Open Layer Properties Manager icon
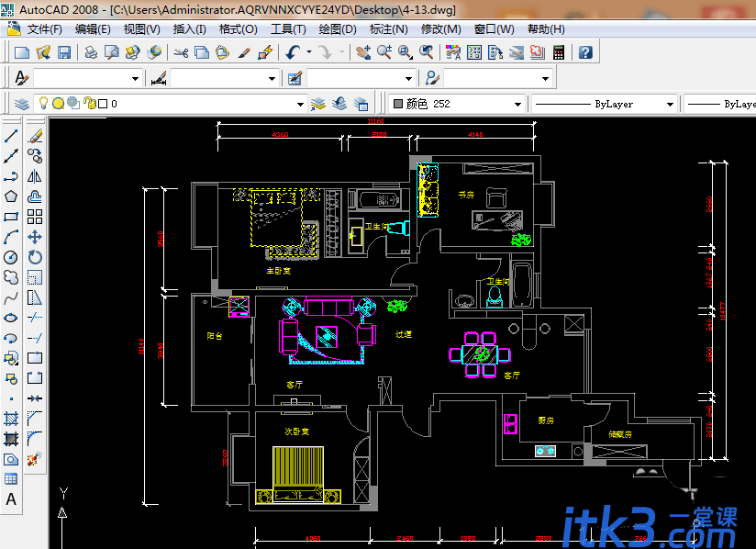This screenshot has height=549, width=756. [x=22, y=104]
